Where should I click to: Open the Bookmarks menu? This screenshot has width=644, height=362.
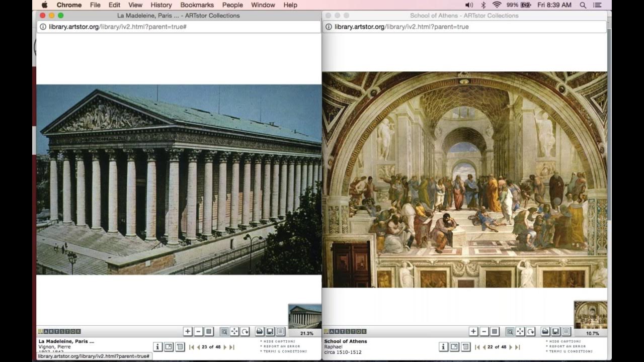tap(197, 5)
